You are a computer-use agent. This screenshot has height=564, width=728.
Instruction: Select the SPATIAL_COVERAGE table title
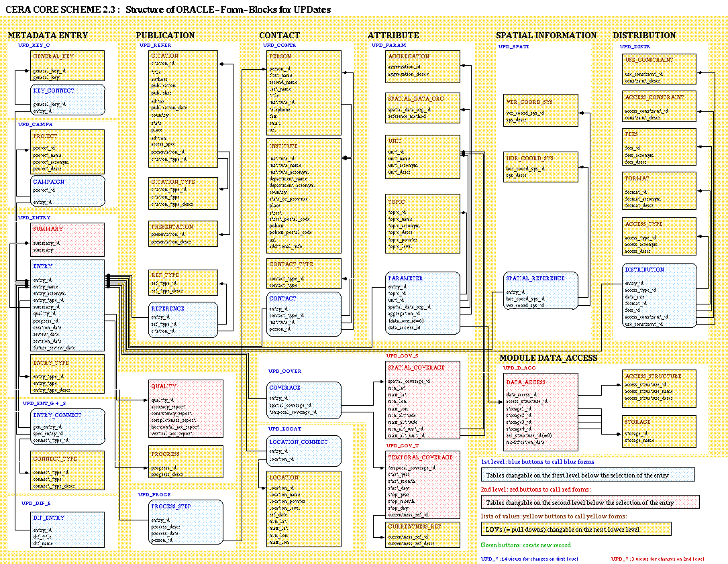[x=416, y=368]
